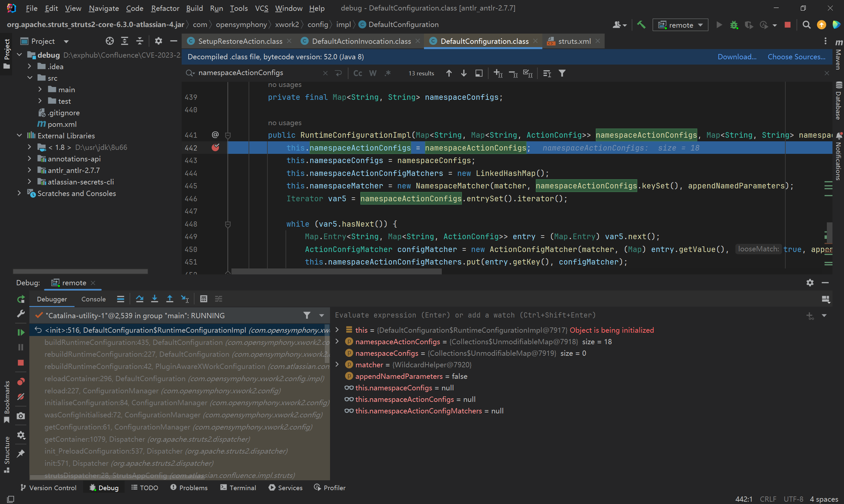The width and height of the screenshot is (844, 504).
Task: Resume program in debug sidebar
Action: tap(21, 332)
